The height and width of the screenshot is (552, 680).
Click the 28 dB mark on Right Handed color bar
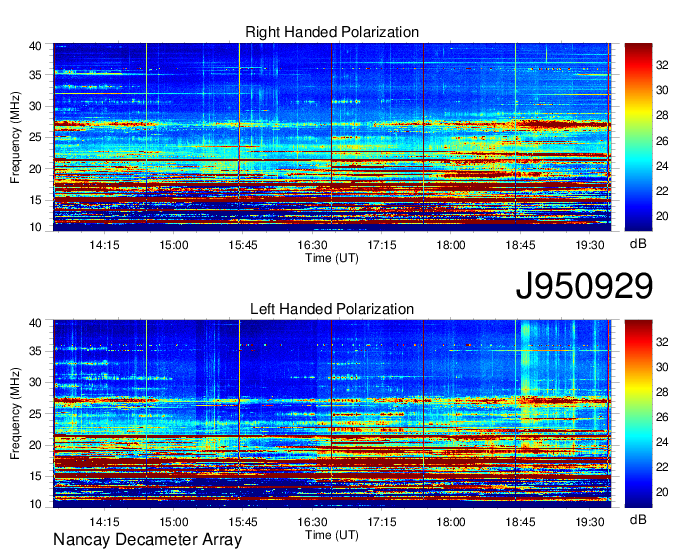pyautogui.click(x=662, y=116)
